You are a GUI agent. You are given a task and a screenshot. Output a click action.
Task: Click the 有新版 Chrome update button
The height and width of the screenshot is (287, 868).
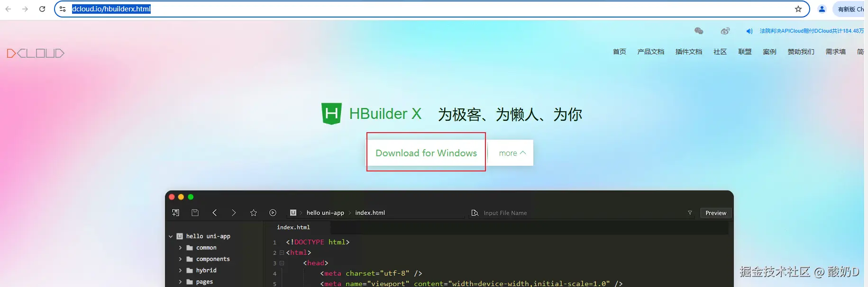click(x=850, y=9)
